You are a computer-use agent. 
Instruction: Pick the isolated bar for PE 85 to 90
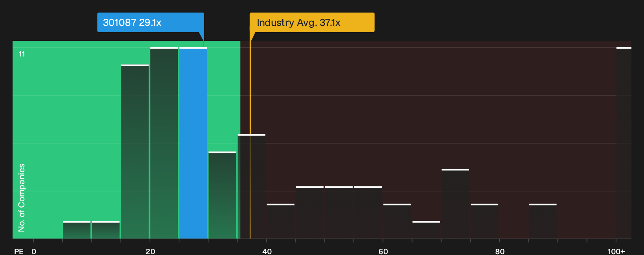pos(543,221)
